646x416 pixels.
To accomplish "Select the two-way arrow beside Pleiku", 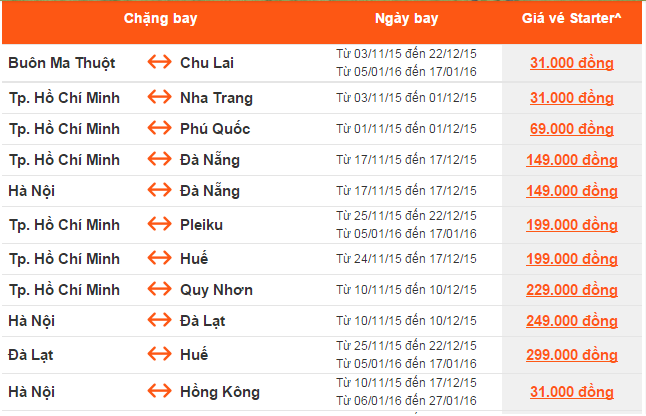I will click(160, 224).
